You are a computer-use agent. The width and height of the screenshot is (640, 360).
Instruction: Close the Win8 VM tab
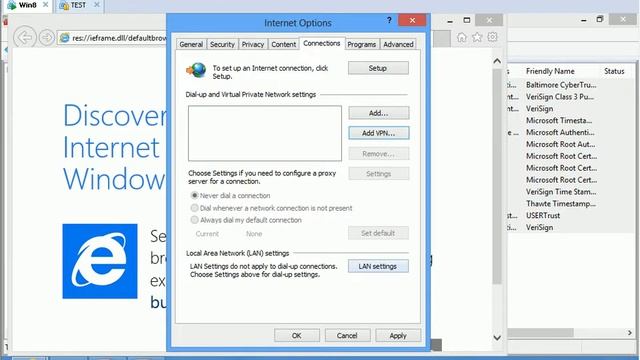pos(46,5)
